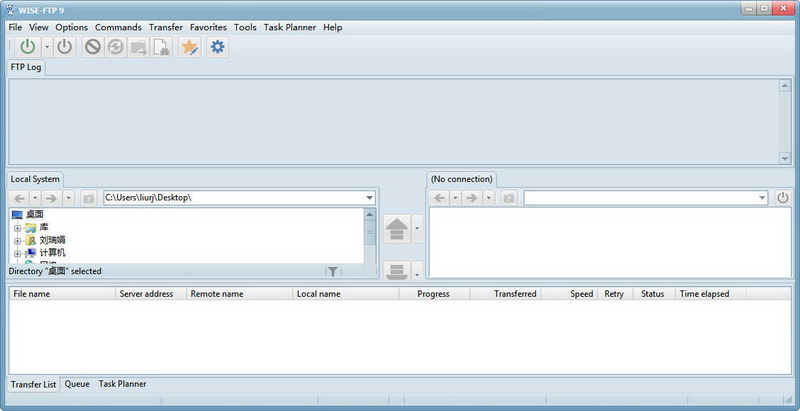The image size is (800, 411).
Task: Expand the 计算机 tree node
Action: (17, 253)
